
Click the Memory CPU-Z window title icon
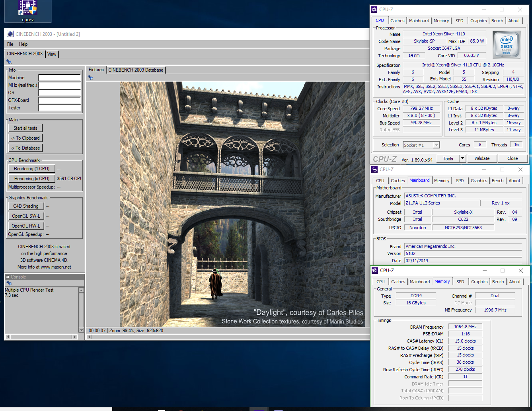tap(375, 271)
